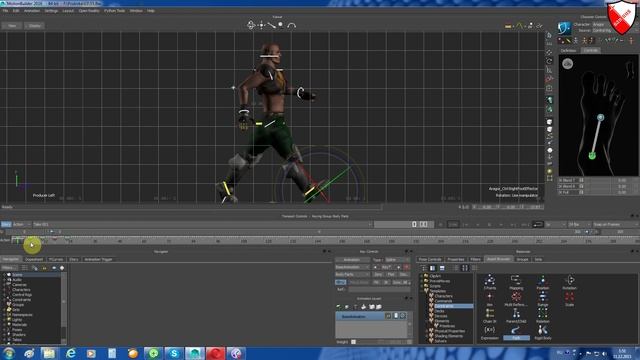640x360 pixels.
Task: Open the file explorer from taskbar
Action: [x=49, y=353]
